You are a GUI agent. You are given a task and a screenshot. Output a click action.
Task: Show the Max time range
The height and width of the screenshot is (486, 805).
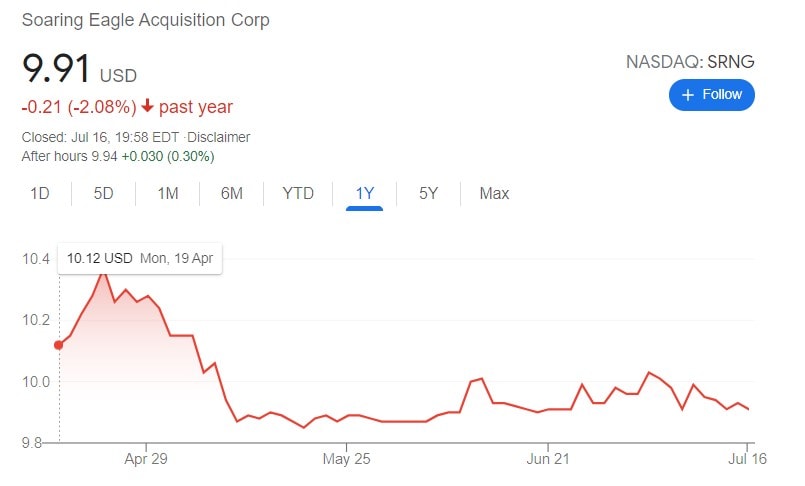click(494, 193)
